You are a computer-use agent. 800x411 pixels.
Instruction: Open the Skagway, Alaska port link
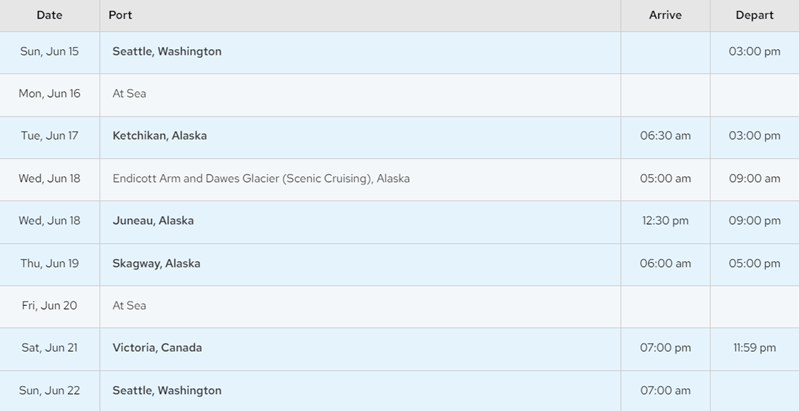point(156,264)
